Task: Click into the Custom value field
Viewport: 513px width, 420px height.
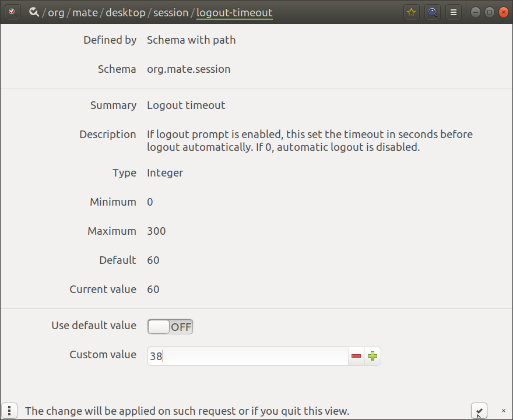Action: (248, 356)
